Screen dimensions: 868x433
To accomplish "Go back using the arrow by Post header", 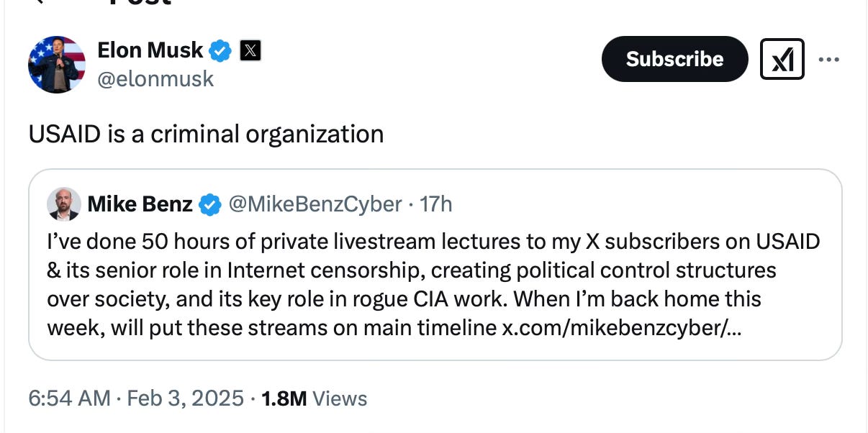I will coord(42,2).
